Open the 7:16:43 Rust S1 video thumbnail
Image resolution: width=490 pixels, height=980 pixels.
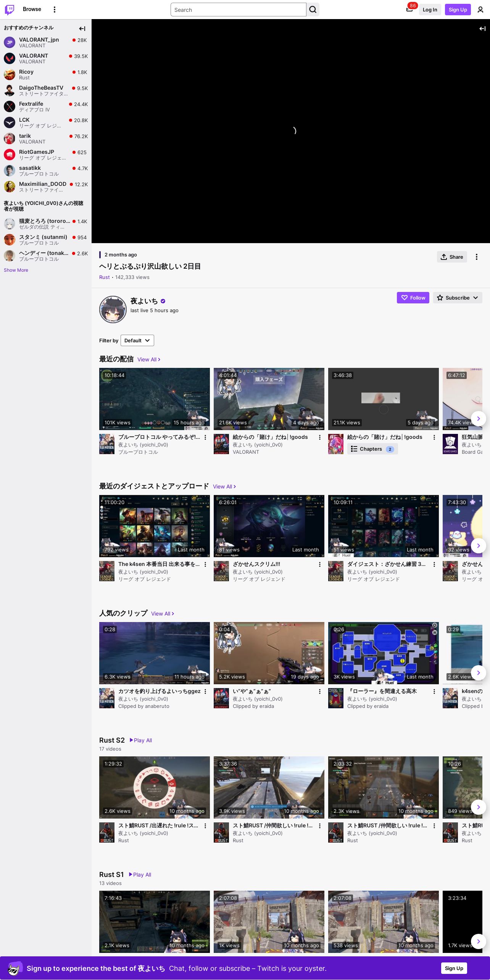[155, 922]
